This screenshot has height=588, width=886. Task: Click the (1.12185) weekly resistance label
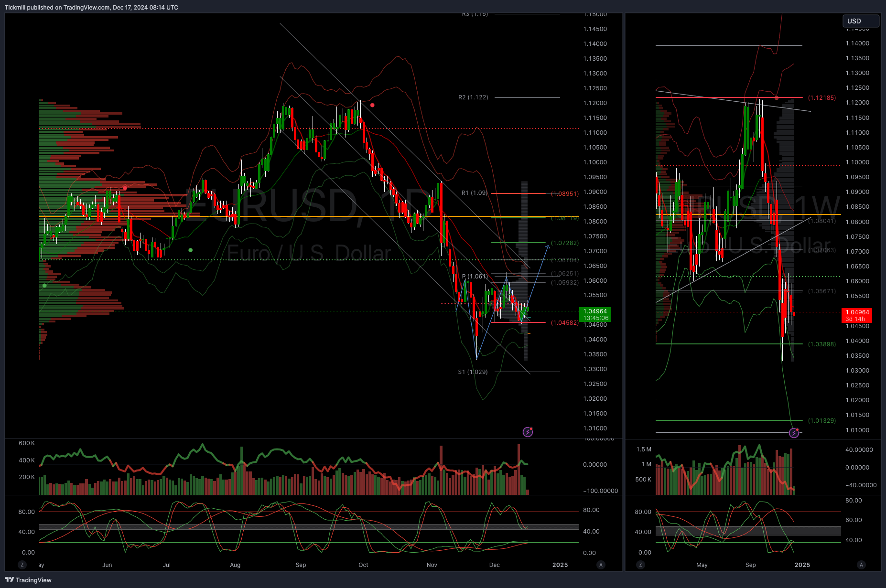[822, 98]
